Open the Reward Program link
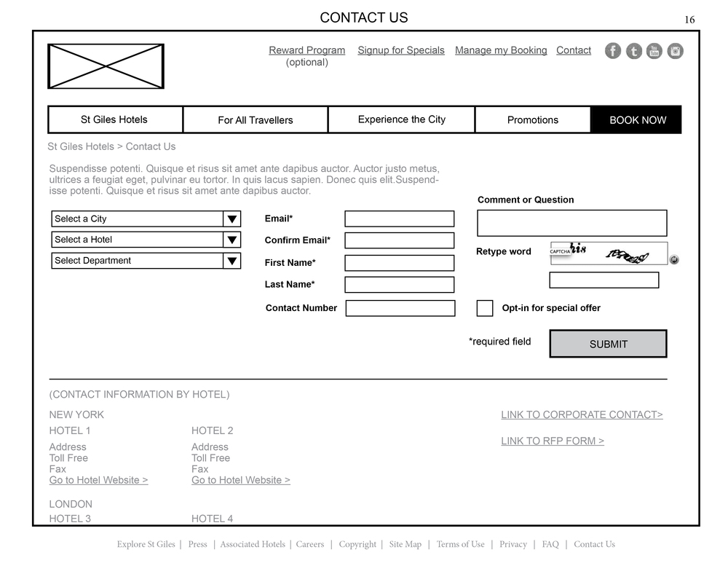Image resolution: width=728 pixels, height=563 pixels. tap(307, 50)
